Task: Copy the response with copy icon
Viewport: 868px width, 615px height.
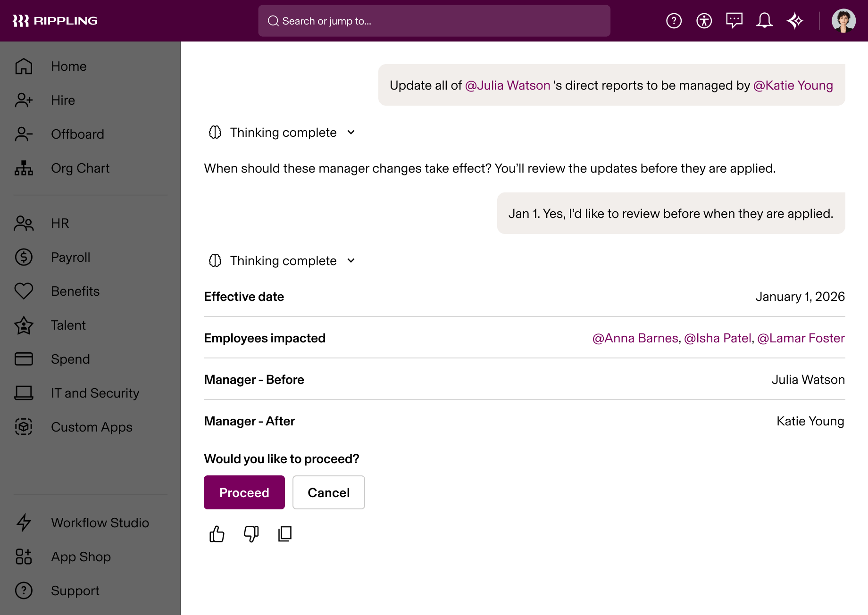Action: (x=285, y=534)
